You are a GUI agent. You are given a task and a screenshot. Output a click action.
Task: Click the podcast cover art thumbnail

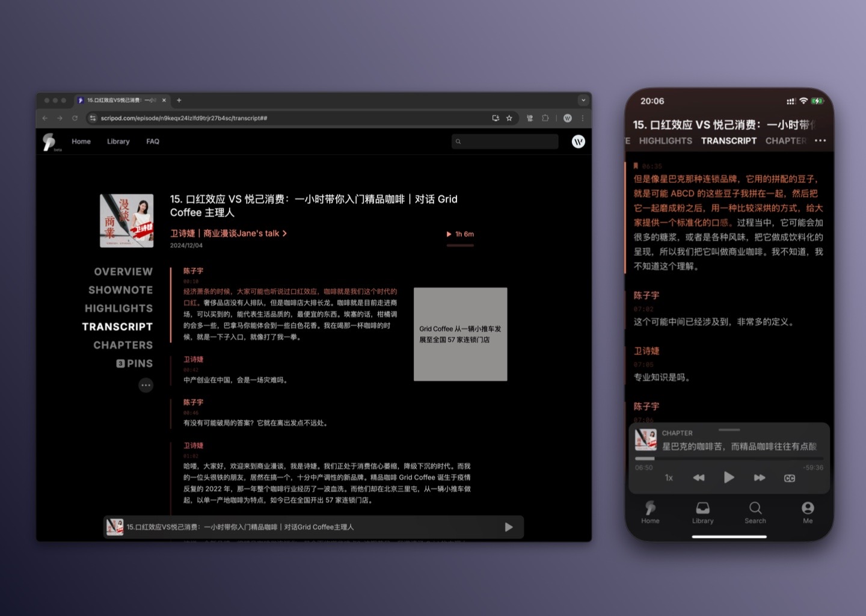126,221
